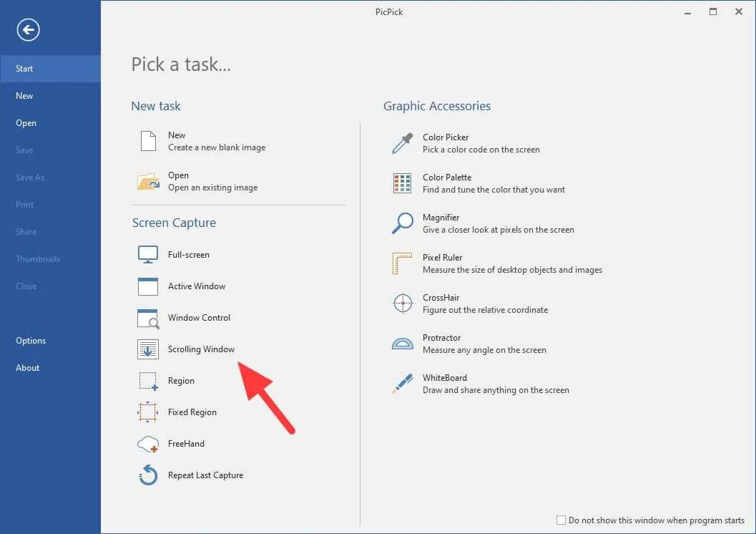Screen dimensions: 756x534
Task: Select Save in the left sidebar
Action: click(50, 150)
